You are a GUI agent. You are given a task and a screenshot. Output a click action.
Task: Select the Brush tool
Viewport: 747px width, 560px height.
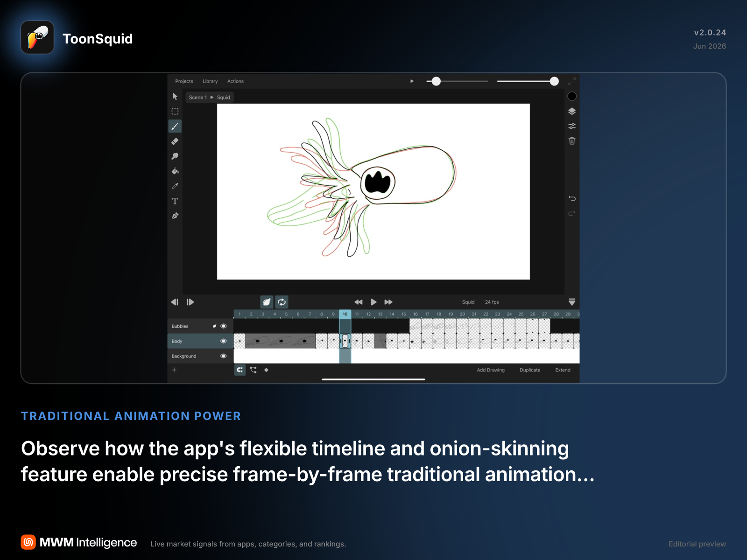point(175,126)
